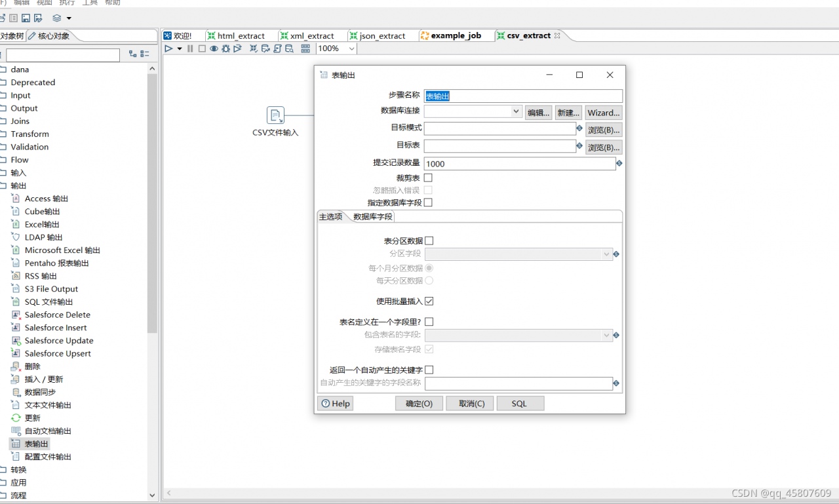Show the execution results pane icon
The height and width of the screenshot is (504, 839).
305,48
